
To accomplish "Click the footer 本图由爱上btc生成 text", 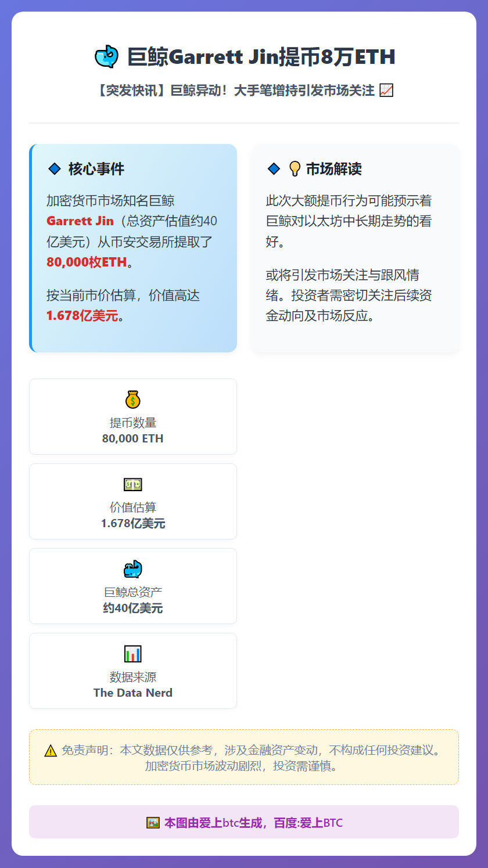I will 253,823.
